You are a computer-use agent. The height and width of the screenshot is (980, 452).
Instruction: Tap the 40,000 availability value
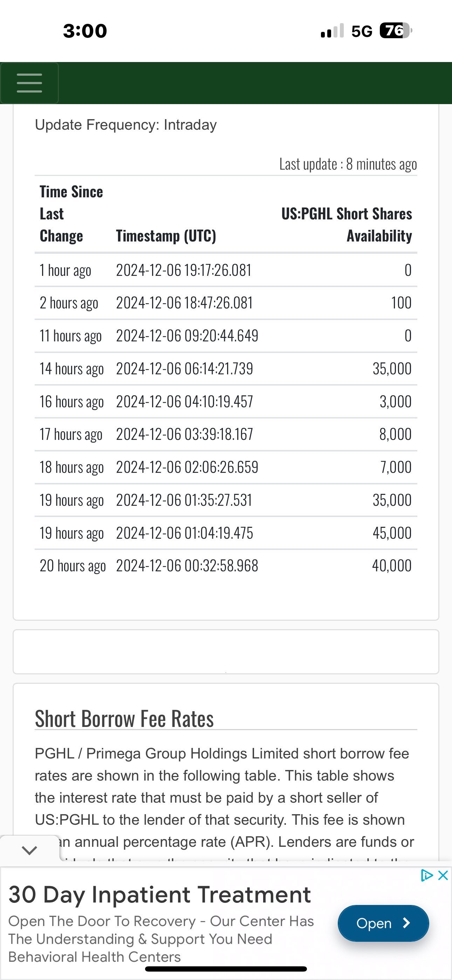pos(392,566)
